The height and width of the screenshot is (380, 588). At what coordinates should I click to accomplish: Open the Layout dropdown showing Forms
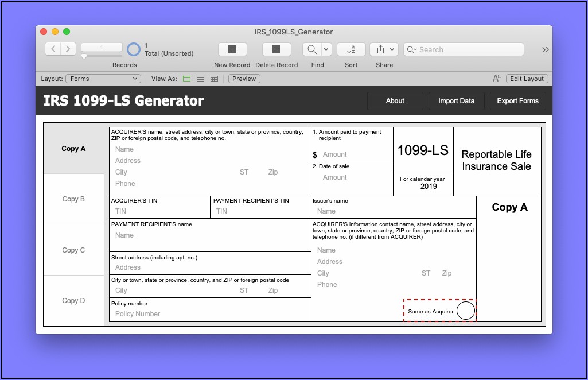point(103,79)
